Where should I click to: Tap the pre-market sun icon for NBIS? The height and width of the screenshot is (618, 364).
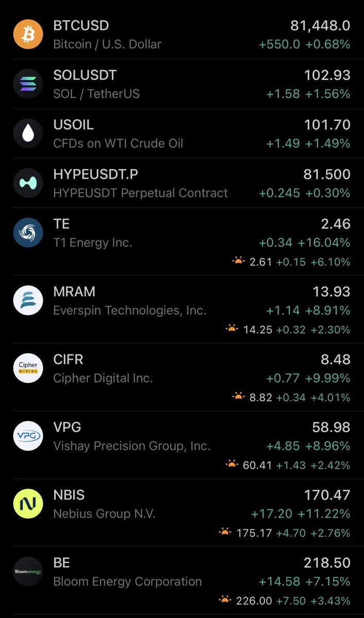(x=225, y=532)
